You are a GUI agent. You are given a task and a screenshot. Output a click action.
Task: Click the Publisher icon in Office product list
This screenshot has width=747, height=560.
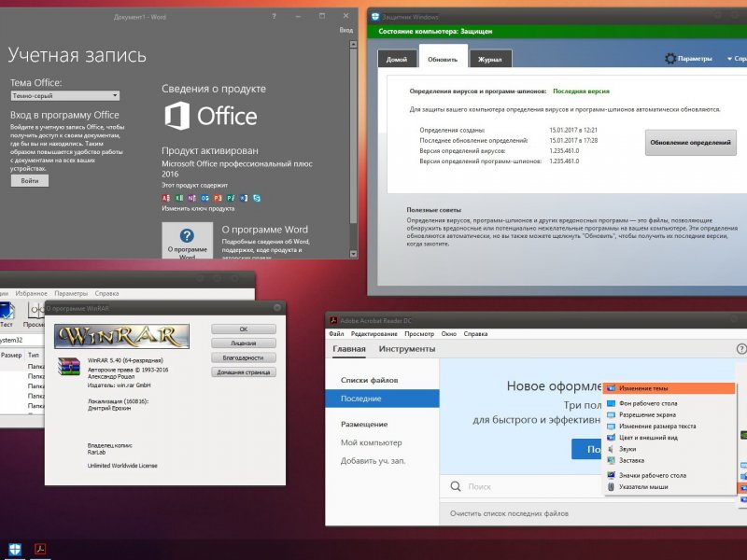point(231,198)
